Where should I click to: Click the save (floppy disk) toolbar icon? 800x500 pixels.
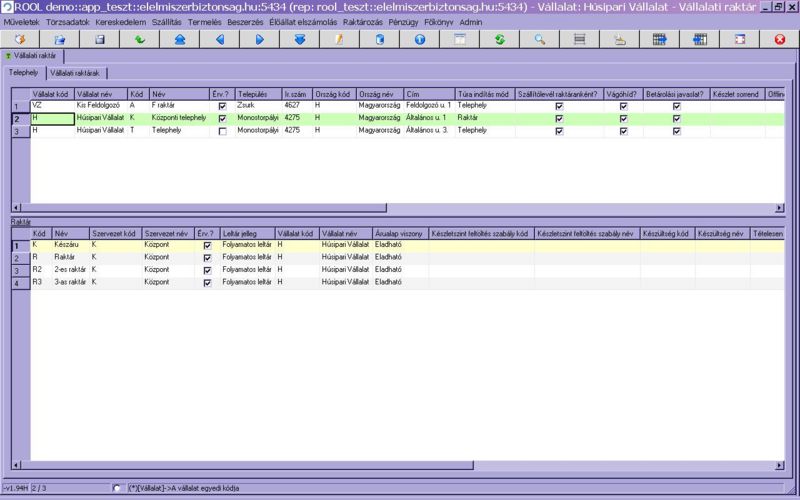(100, 40)
